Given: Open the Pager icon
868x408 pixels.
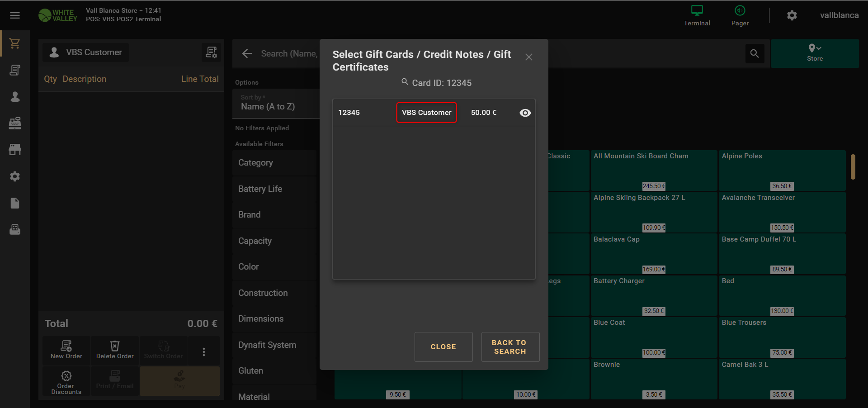Looking at the screenshot, I should point(740,15).
